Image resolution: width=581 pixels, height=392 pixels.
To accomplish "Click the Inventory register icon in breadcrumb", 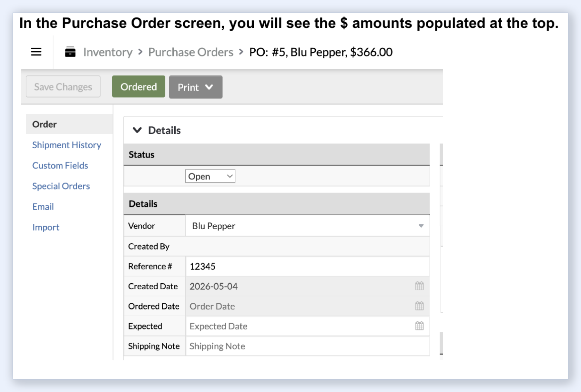I will [70, 52].
